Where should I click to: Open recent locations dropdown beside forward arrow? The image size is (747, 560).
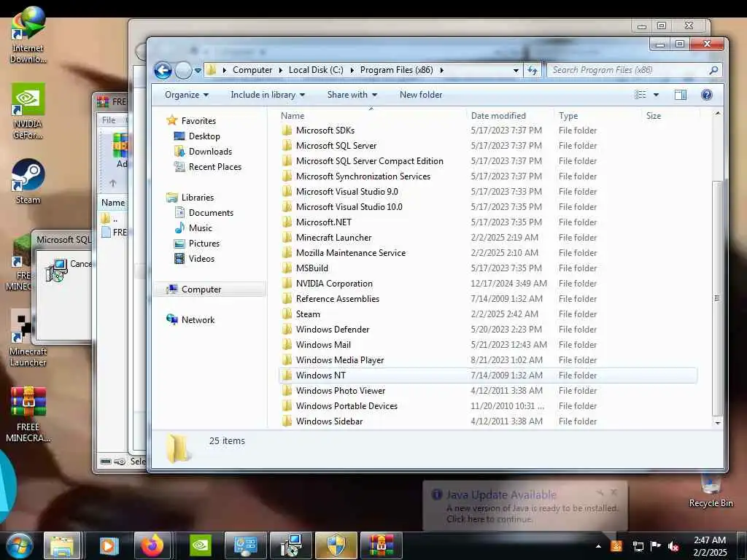tap(198, 71)
